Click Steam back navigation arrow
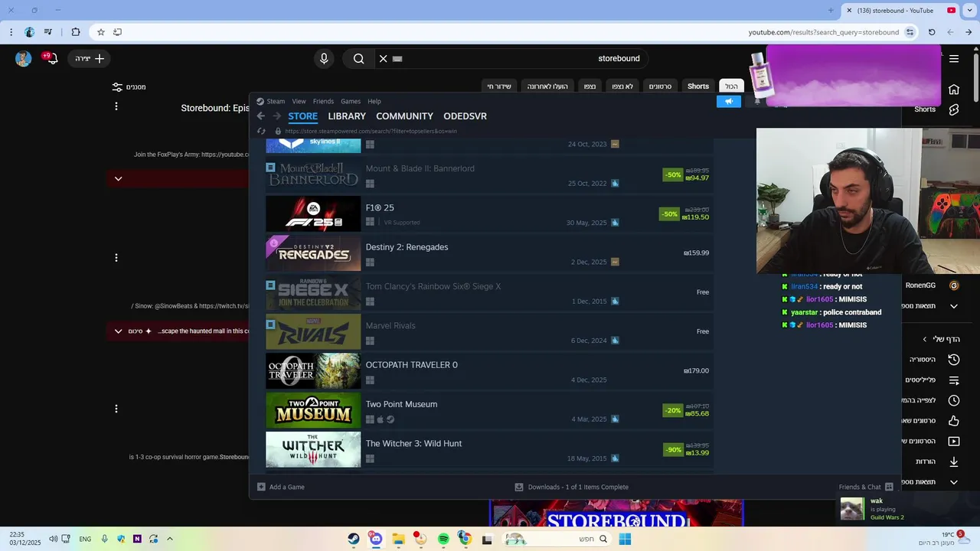 click(x=261, y=116)
